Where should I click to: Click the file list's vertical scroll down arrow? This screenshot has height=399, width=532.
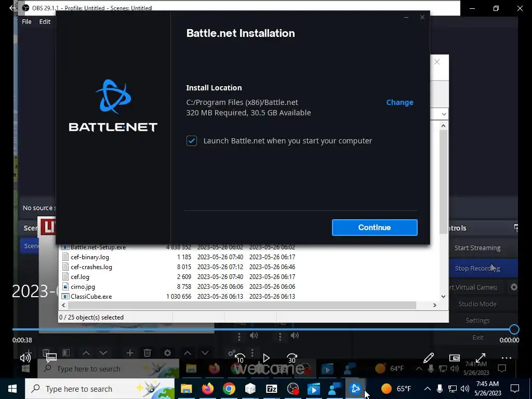[x=443, y=297]
